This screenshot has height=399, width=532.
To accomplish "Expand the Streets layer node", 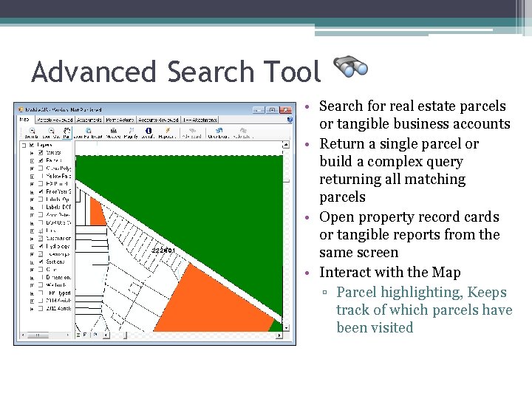I will [32, 153].
